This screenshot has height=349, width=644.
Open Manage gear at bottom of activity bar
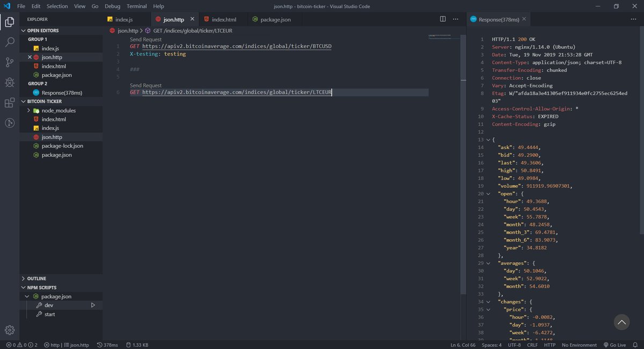coord(10,330)
